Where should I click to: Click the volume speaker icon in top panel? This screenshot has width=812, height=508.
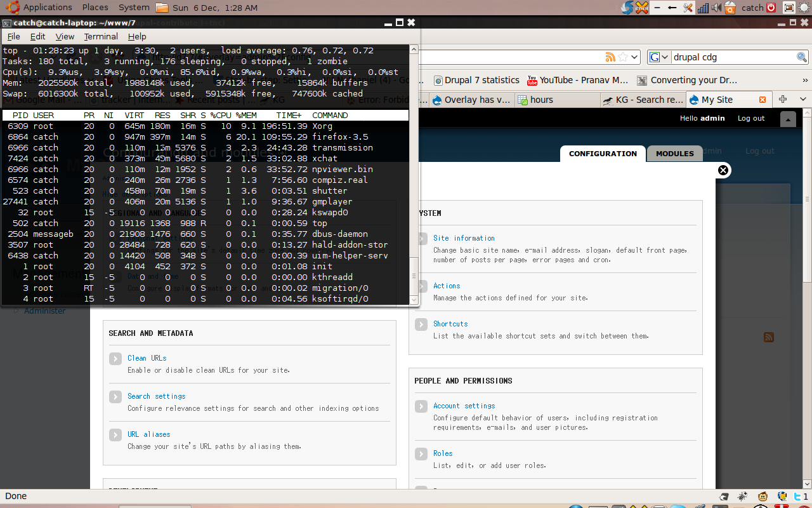pos(716,7)
